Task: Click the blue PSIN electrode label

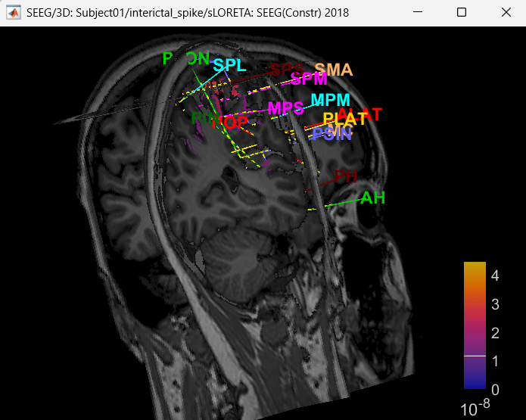Action: pos(332,134)
